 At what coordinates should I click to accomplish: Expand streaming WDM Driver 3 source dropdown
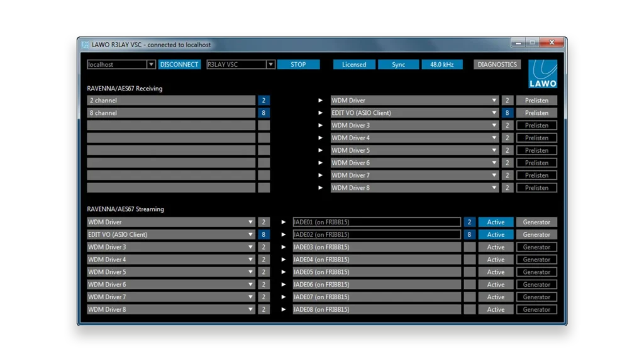(250, 247)
